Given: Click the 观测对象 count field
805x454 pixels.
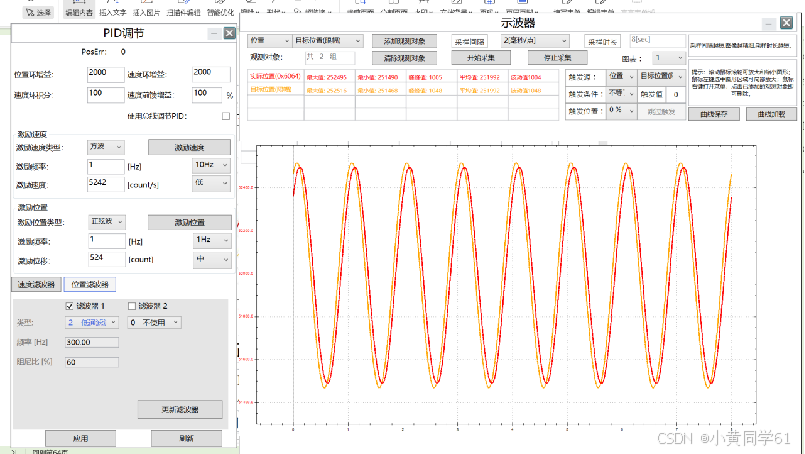Looking at the screenshot, I should [x=330, y=57].
